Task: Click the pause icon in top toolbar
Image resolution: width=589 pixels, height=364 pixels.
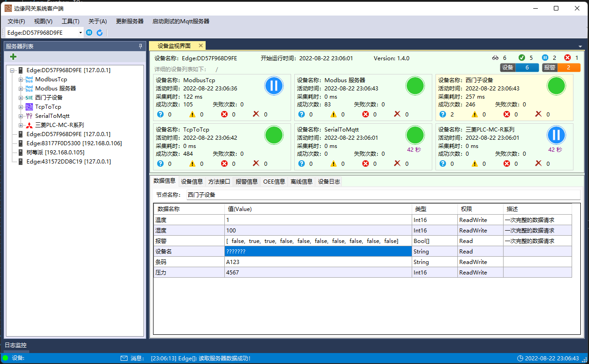Action: point(89,32)
